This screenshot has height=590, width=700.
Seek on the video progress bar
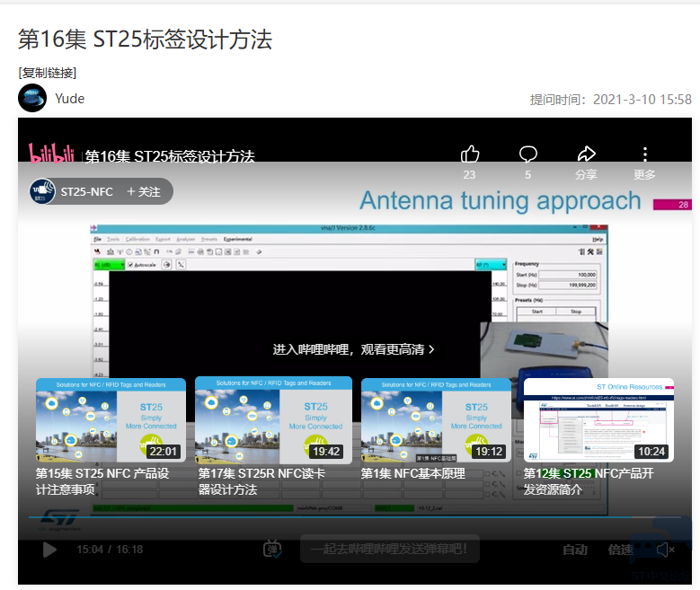pos(354,516)
